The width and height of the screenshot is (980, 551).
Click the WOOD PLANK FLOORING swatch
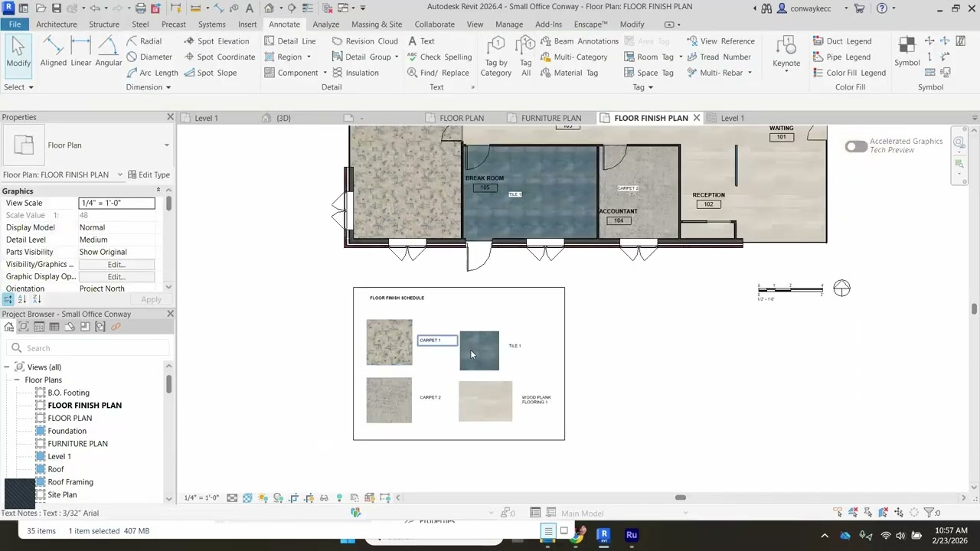[x=485, y=401]
